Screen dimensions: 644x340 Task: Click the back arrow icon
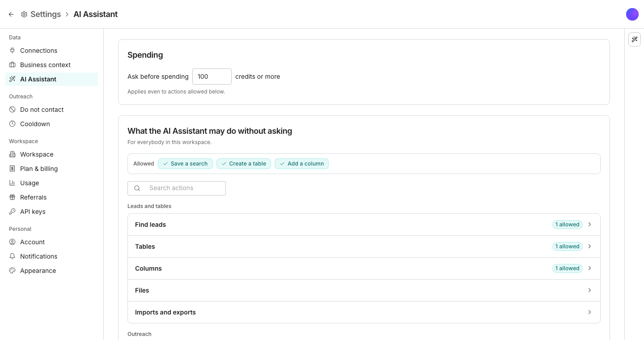[11, 14]
